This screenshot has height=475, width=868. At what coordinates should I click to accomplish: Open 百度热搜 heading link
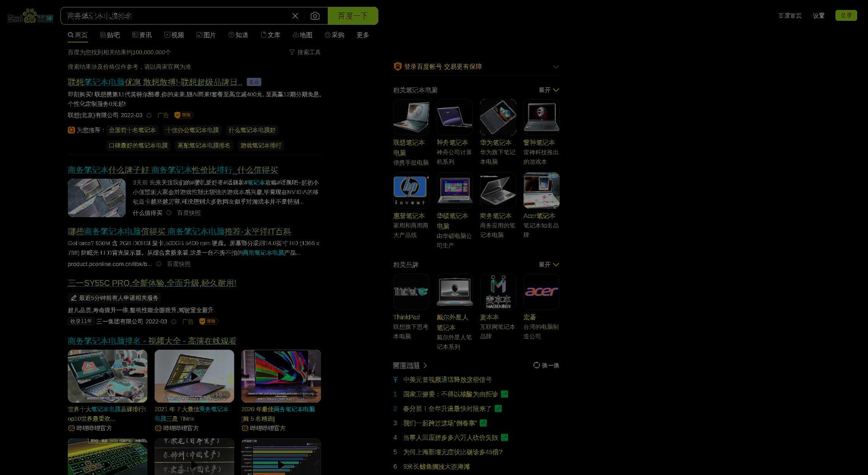click(x=410, y=365)
